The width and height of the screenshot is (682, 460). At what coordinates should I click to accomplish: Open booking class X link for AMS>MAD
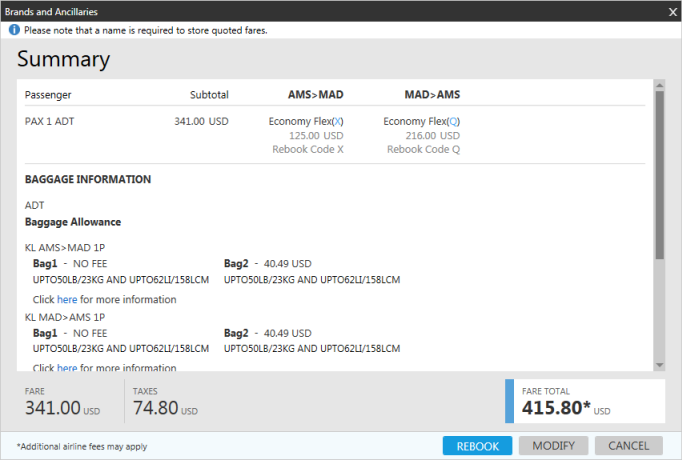338,121
